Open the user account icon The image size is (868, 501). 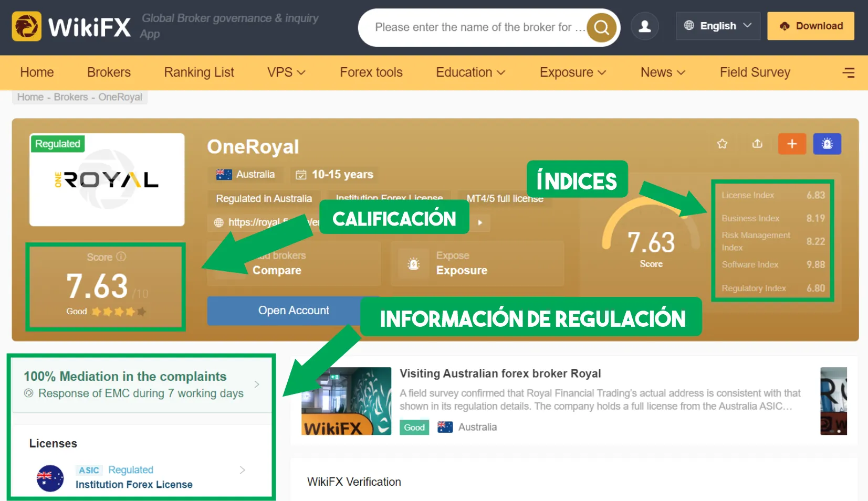point(645,26)
